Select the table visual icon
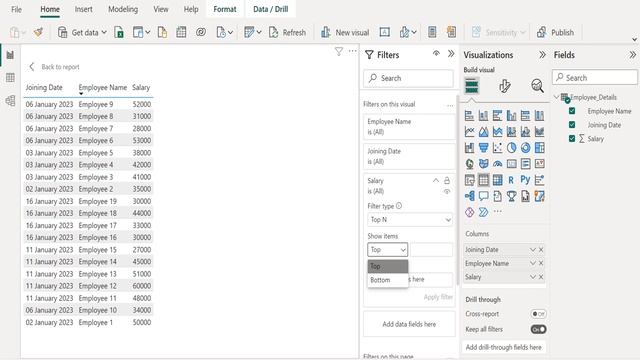The height and width of the screenshot is (360, 640). coord(484,180)
